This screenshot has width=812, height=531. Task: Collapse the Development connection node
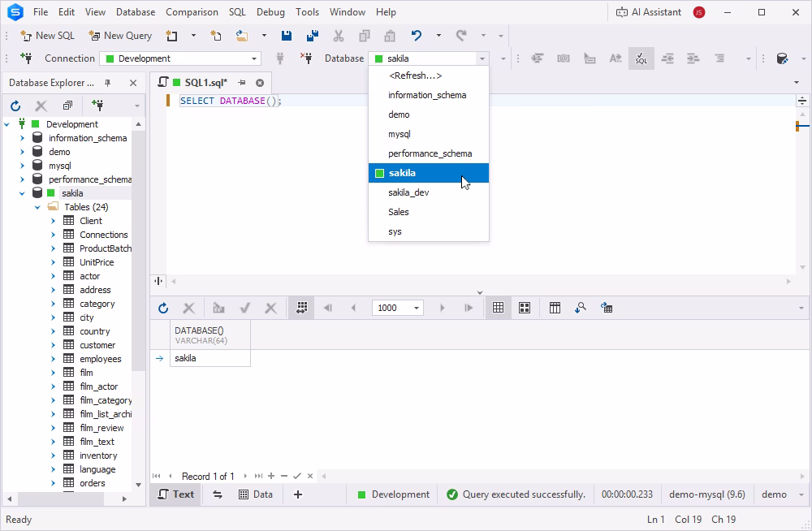click(x=6, y=124)
